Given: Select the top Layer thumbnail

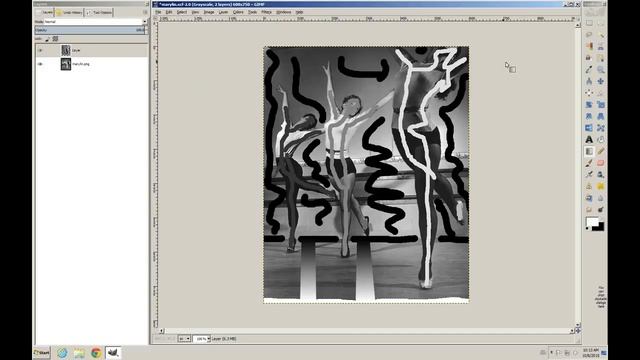Looking at the screenshot, I should point(66,50).
